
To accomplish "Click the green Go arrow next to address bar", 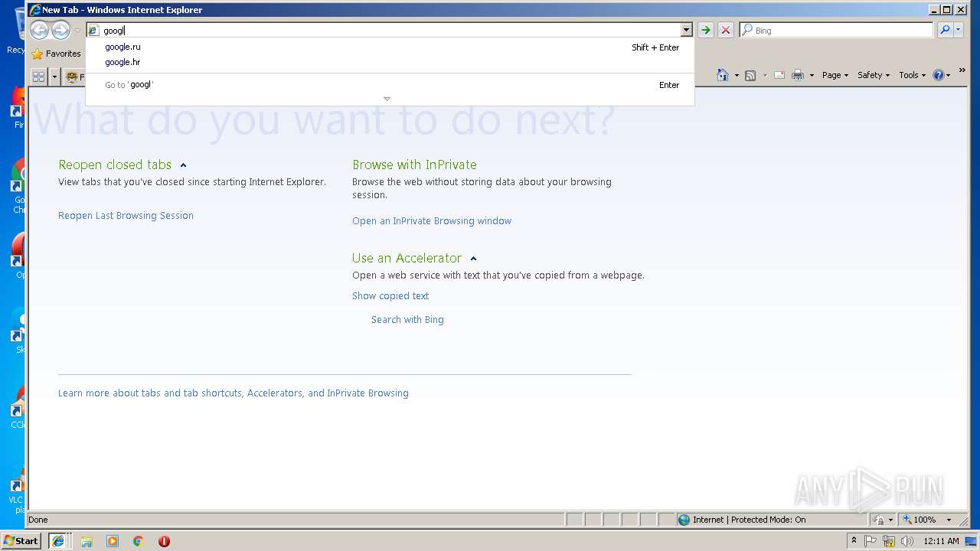I will 706,30.
